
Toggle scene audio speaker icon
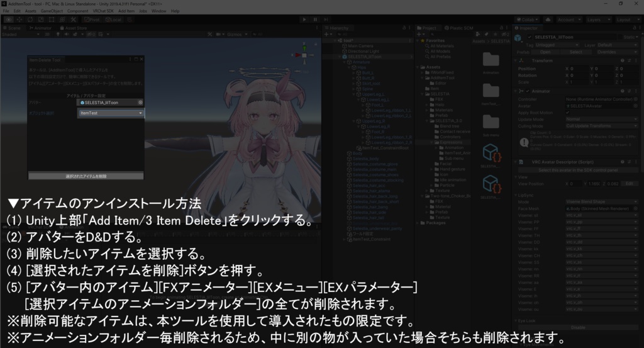coord(66,35)
